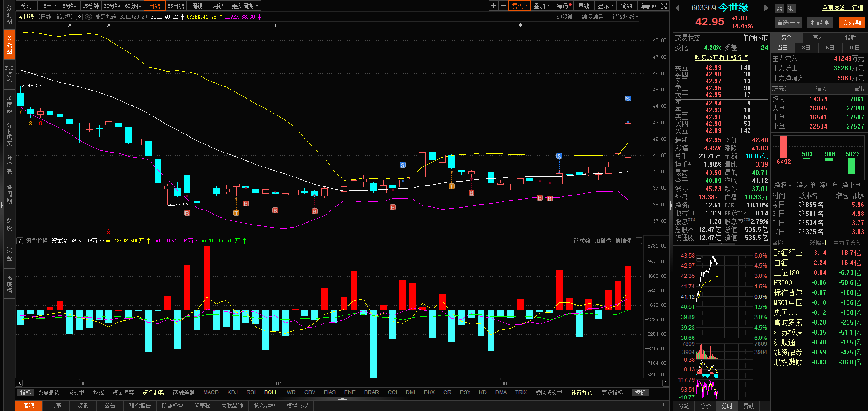The image size is (868, 411).
Task: Click the top S sell signal marker
Action: (x=628, y=99)
